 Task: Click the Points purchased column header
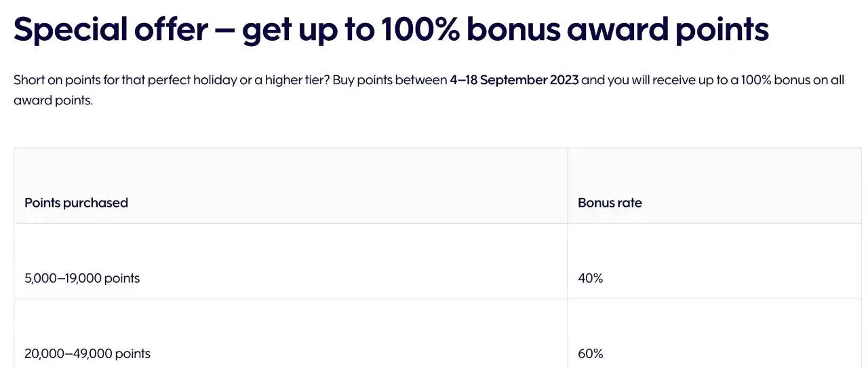coord(76,203)
